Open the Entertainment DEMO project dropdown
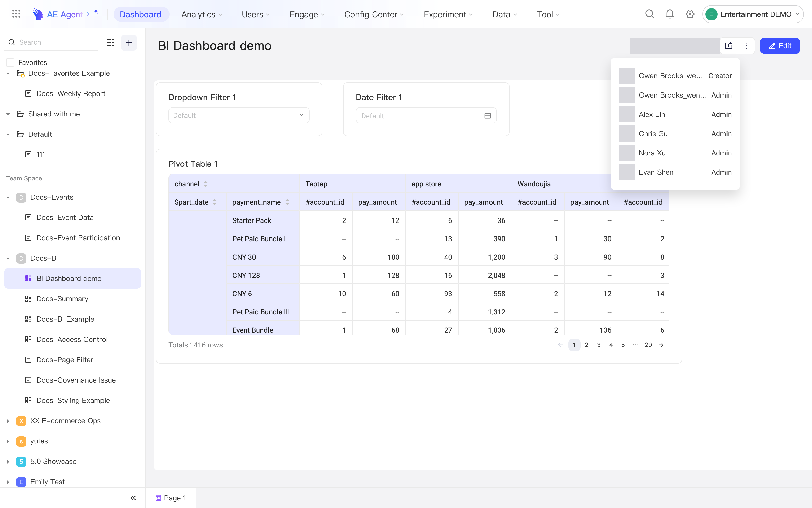This screenshot has height=508, width=812. pos(753,14)
